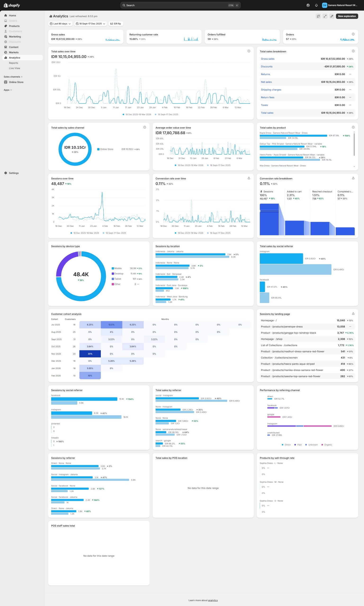
Task: Click the Shopify logo
Action: pos(12,5)
